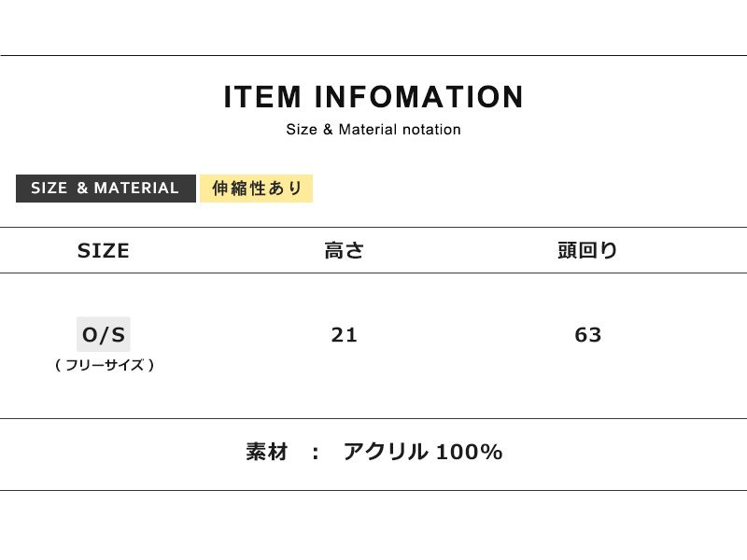Click the ITEM INFOMATION heading
The height and width of the screenshot is (560, 747).
(373, 98)
